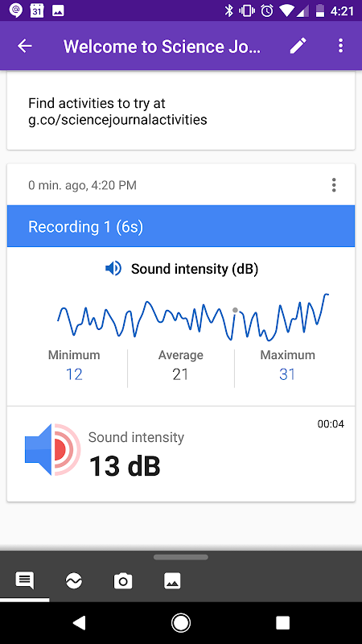This screenshot has height=644, width=362.
Task: Click the blue speaker icon beside Sound intensity
Action: (113, 269)
